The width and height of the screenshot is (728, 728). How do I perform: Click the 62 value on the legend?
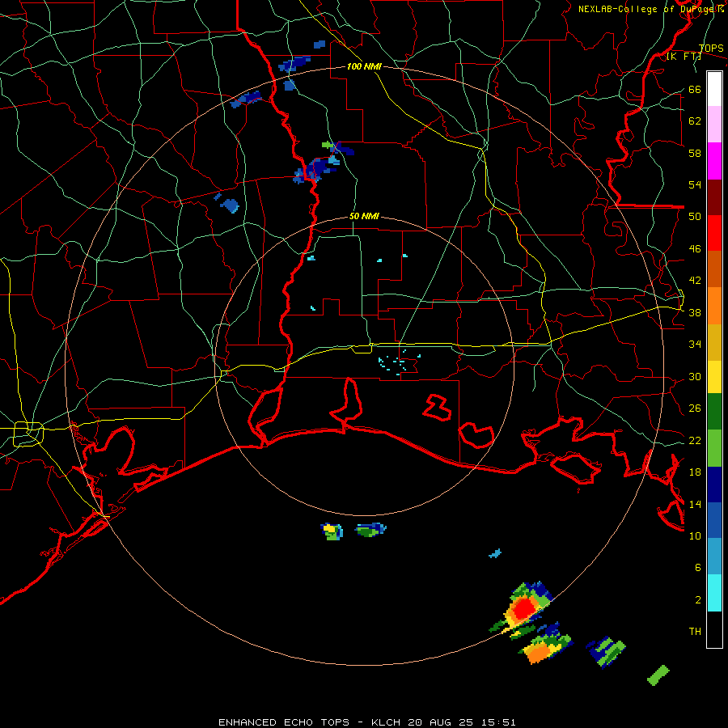pos(695,121)
